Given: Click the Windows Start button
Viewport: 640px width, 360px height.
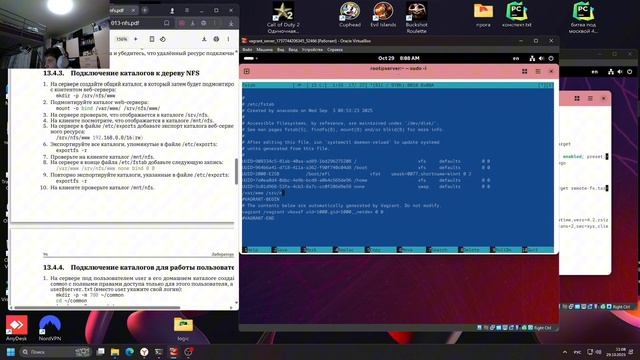Looking at the screenshot, I should point(11,352).
